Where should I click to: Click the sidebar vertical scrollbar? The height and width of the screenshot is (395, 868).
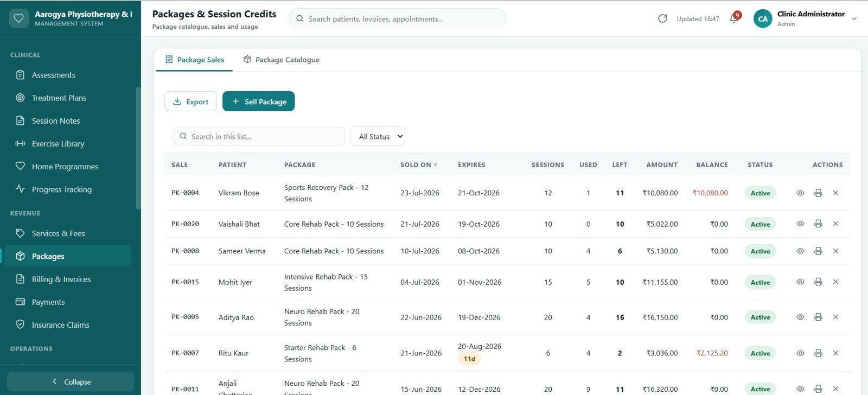click(x=138, y=148)
